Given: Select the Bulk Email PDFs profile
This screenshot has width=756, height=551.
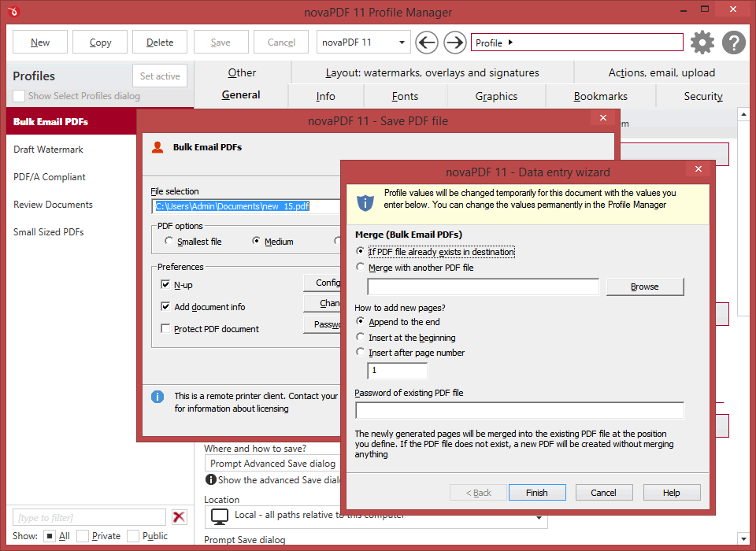Looking at the screenshot, I should point(72,121).
